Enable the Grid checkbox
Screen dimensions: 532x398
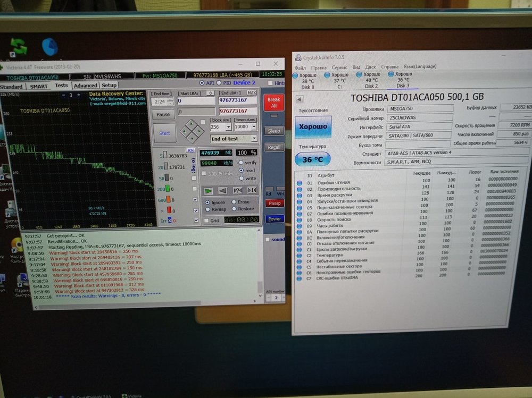click(x=207, y=220)
